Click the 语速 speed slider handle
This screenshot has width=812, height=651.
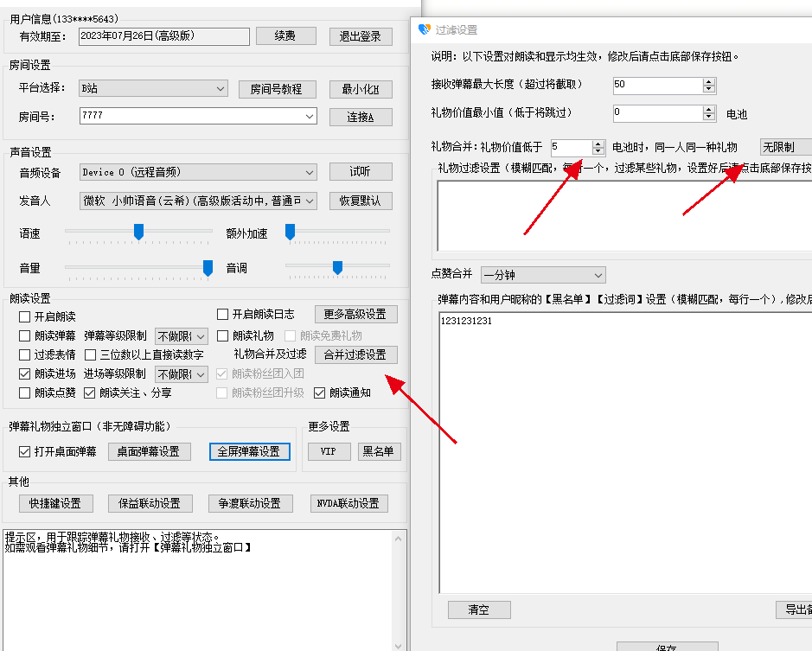138,232
